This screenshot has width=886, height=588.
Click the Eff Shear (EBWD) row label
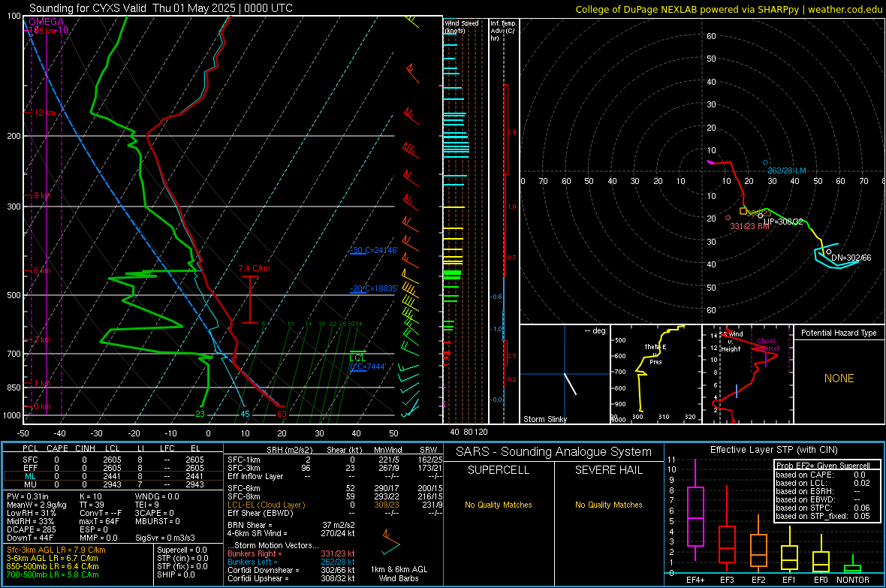[261, 514]
